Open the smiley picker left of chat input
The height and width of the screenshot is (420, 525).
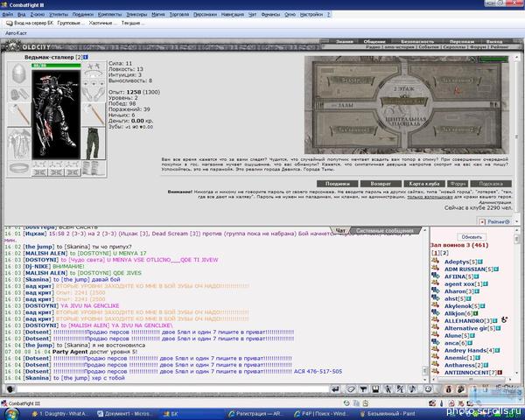tap(10, 389)
